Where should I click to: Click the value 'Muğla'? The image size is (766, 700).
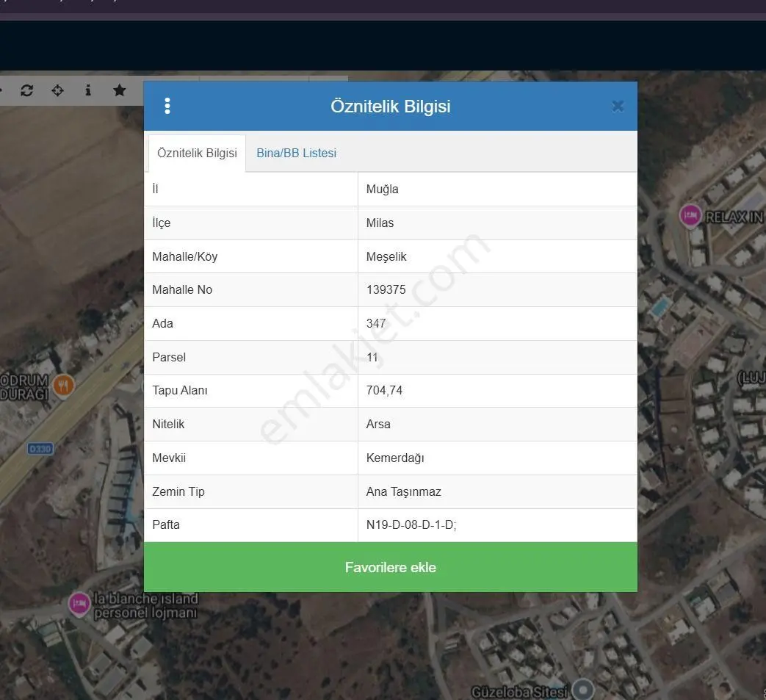click(382, 189)
